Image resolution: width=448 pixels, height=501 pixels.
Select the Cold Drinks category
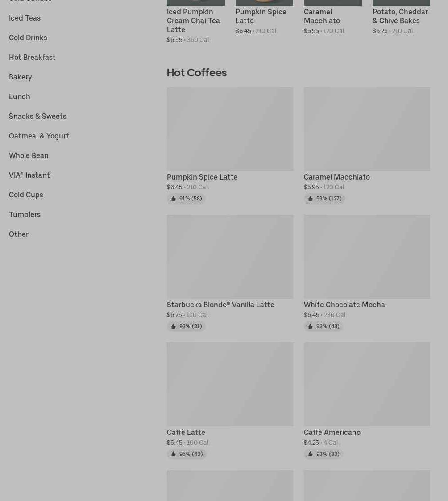pyautogui.click(x=28, y=38)
